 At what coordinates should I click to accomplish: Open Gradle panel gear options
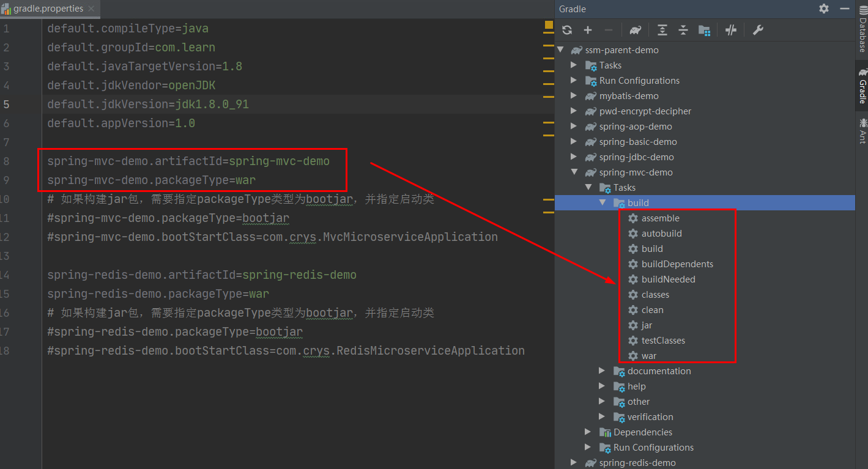[824, 9]
